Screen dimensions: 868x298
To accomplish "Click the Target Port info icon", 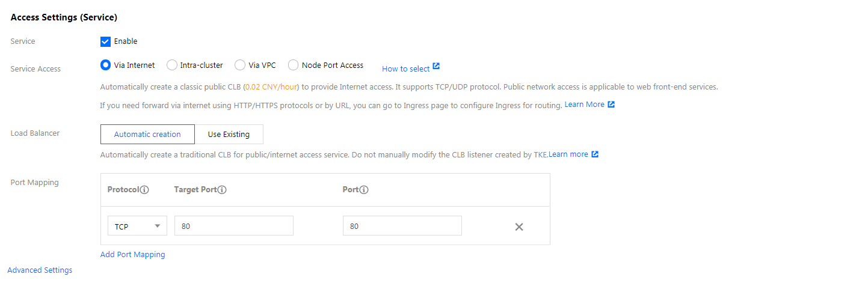I will click(222, 190).
